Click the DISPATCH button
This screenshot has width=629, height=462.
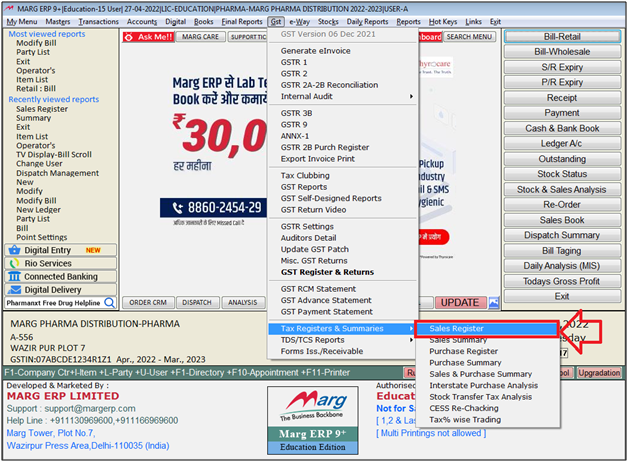click(x=197, y=302)
